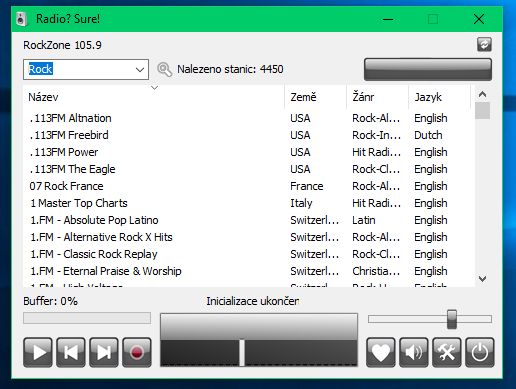Viewport: 516px width, 389px height.
Task: Click the scrollbar down arrow
Action: point(482,279)
